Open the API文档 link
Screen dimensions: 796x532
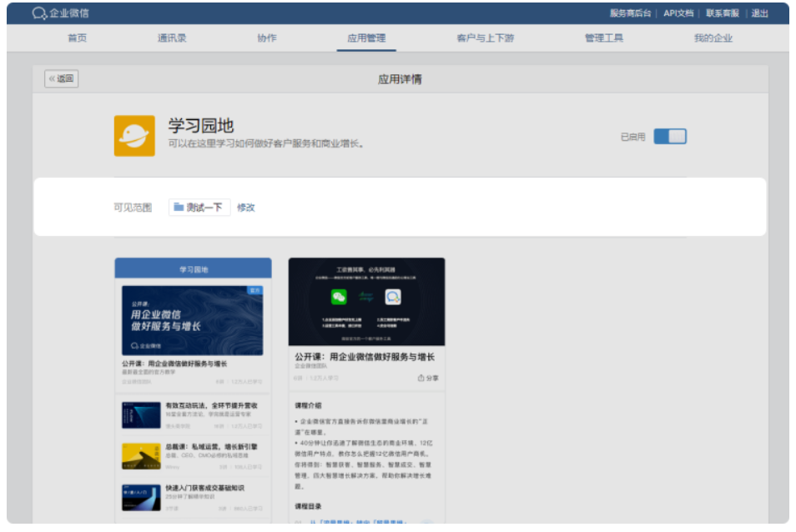pos(678,13)
